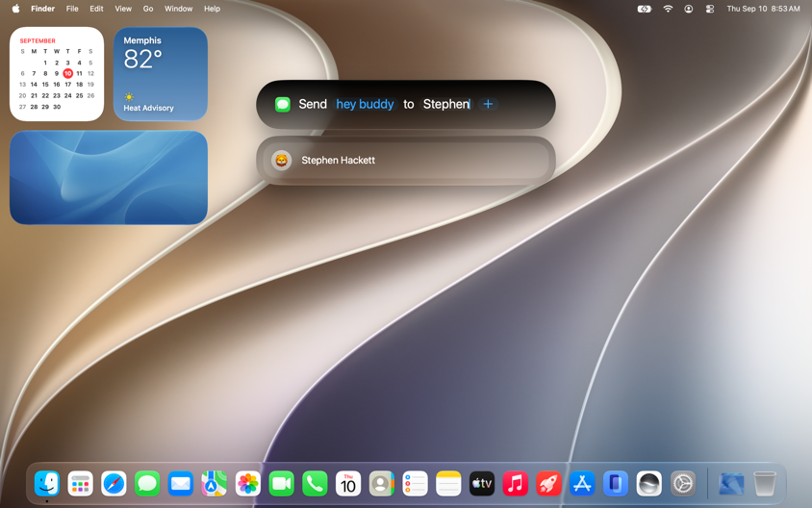812x508 pixels.
Task: Open the Apple menu
Action: tap(16, 9)
